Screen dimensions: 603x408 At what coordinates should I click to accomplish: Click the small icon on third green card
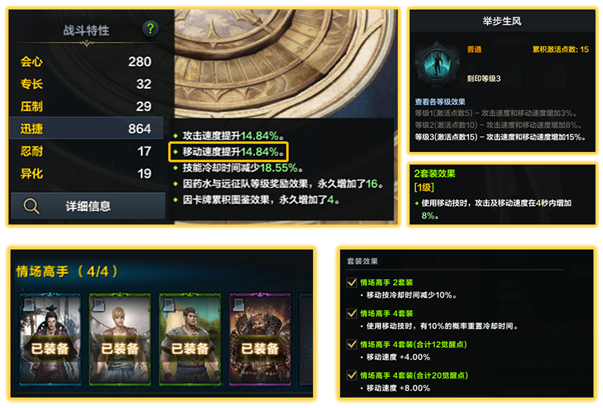168,305
